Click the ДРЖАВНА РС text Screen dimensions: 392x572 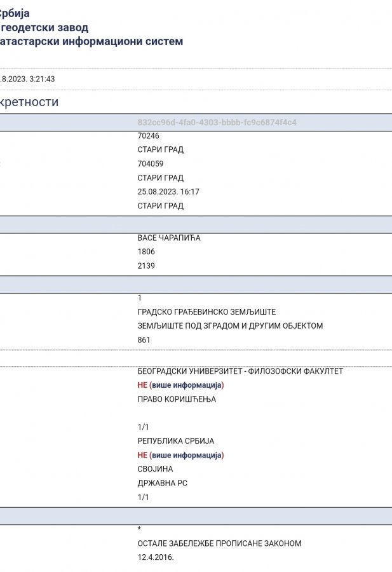(x=162, y=483)
